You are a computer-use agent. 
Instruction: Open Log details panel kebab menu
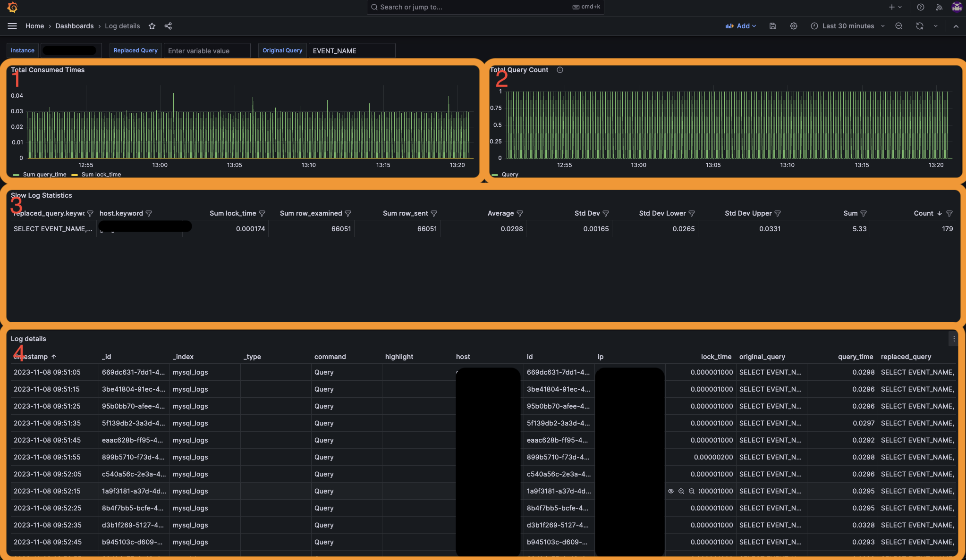click(954, 339)
